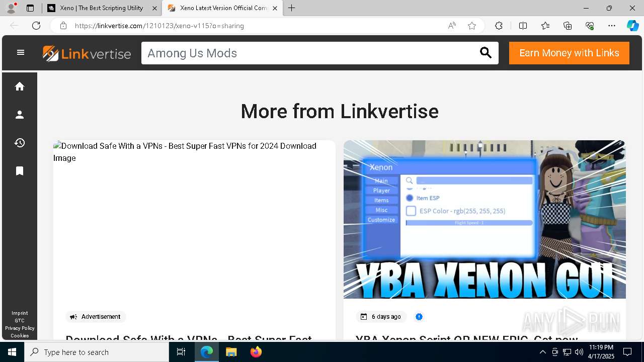This screenshot has width=644, height=362.
Task: Open Copilot sidebar icon
Action: (632, 26)
